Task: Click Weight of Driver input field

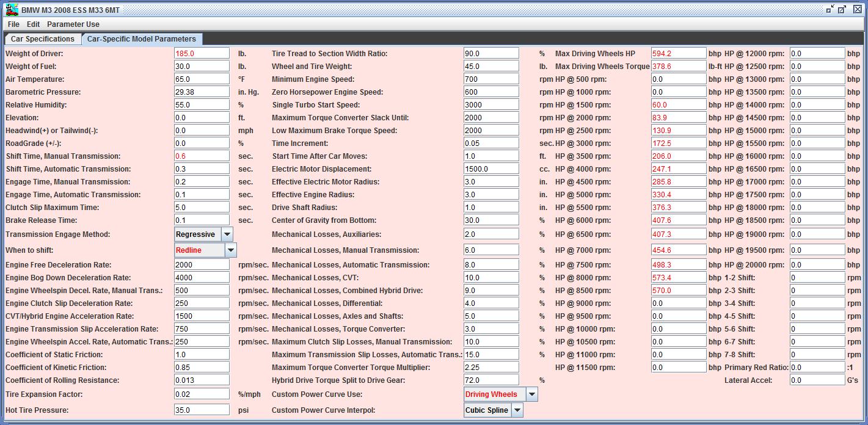Action: (x=202, y=54)
